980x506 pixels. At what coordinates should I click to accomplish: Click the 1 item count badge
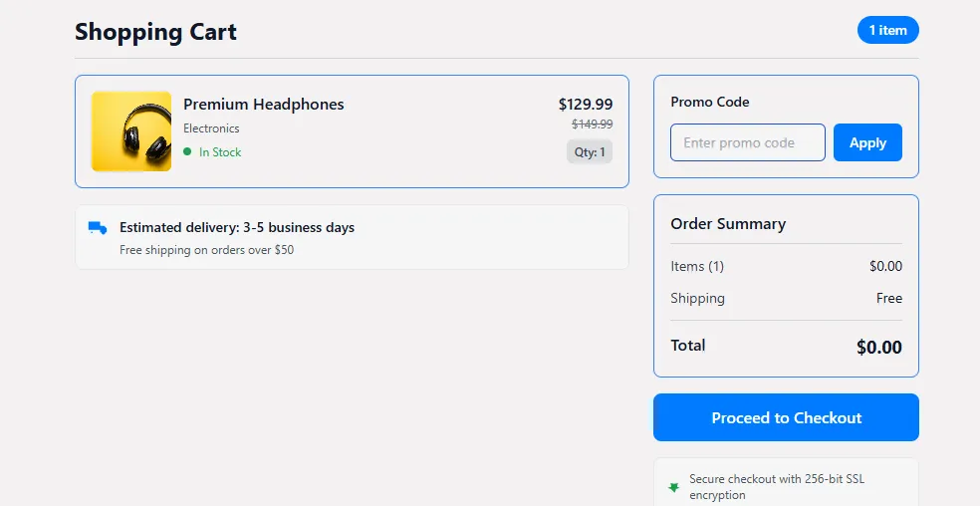[887, 30]
